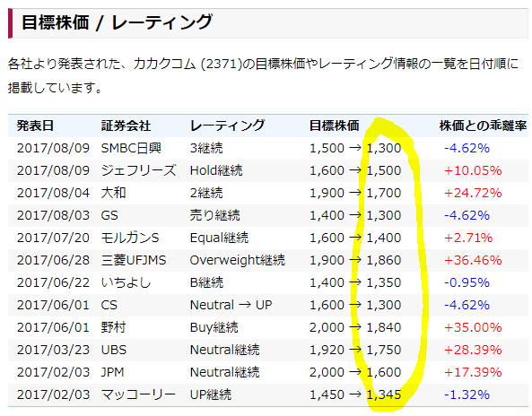
Task: Select the CS company cell
Action: coord(109,305)
